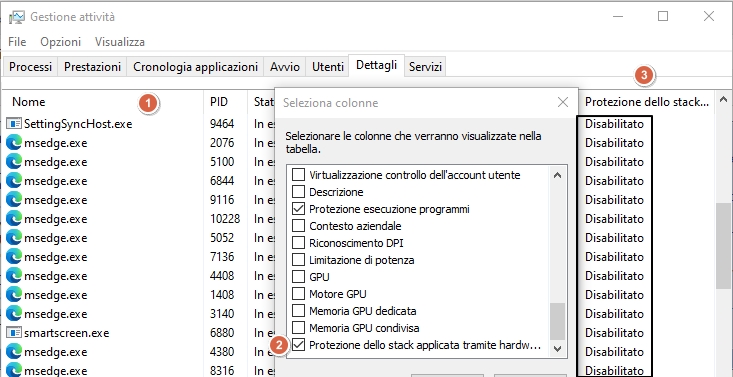Viewport: 733px width, 377px height.
Task: Check the Descrizione column checkbox
Action: [298, 192]
